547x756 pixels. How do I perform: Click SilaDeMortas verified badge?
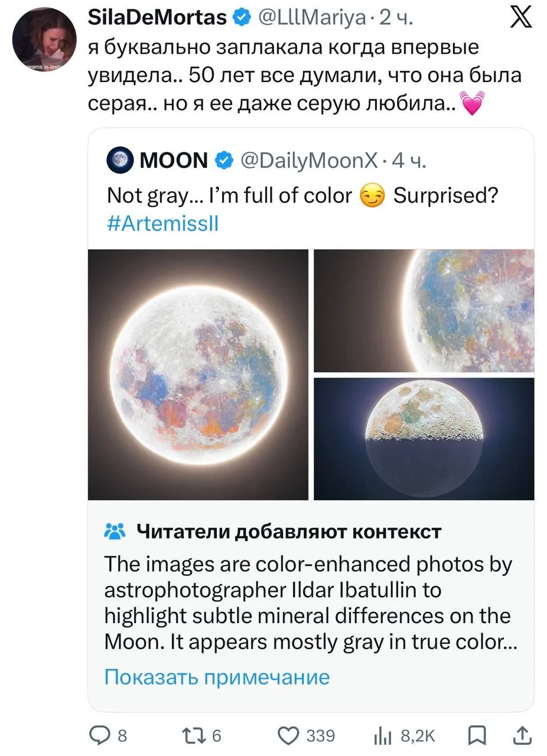coord(241,18)
